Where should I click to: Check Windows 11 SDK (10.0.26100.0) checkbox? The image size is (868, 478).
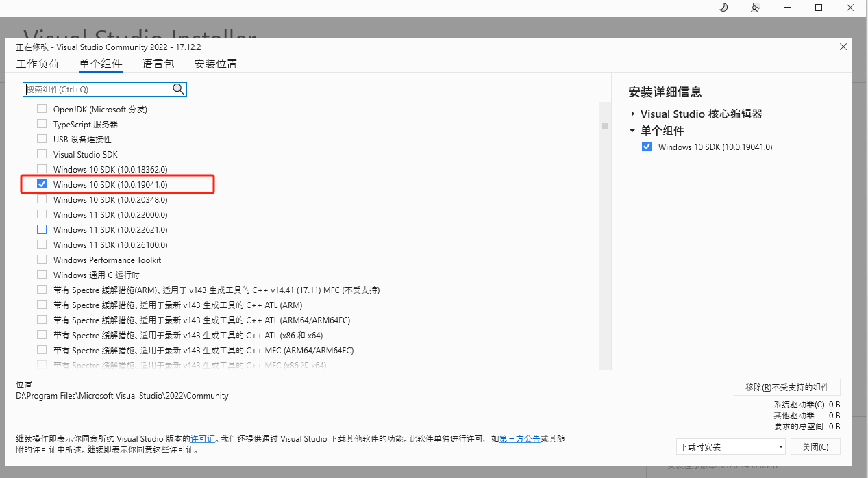[42, 244]
